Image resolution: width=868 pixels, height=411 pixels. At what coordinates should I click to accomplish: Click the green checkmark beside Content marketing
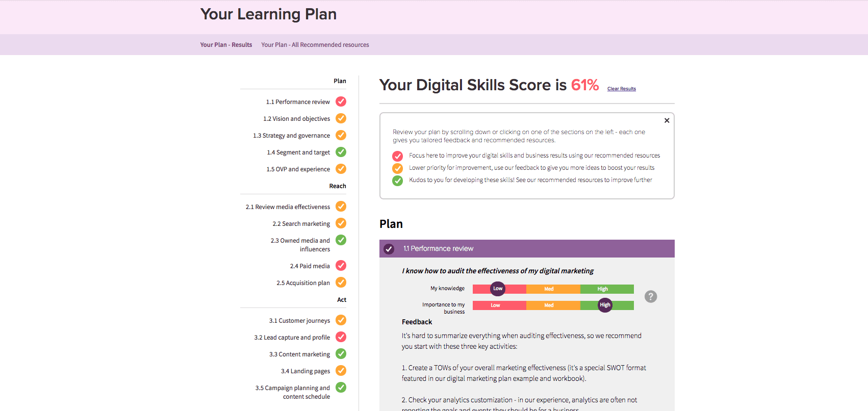(341, 354)
